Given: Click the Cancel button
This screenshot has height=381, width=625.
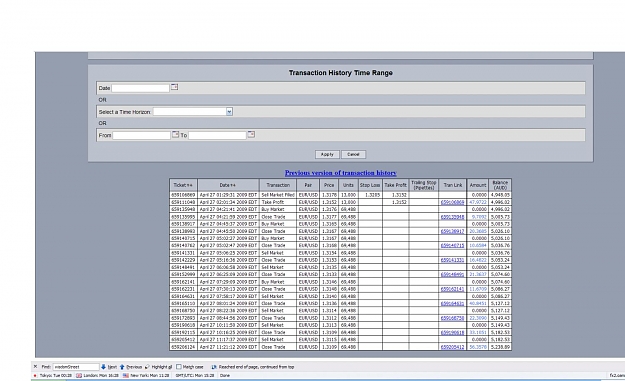Looking at the screenshot, I should click(x=353, y=154).
